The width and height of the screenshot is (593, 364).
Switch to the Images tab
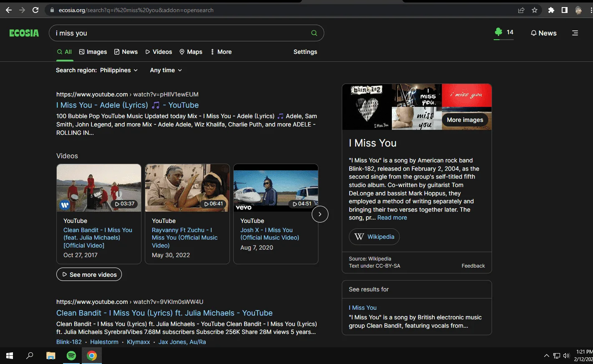pos(93,52)
